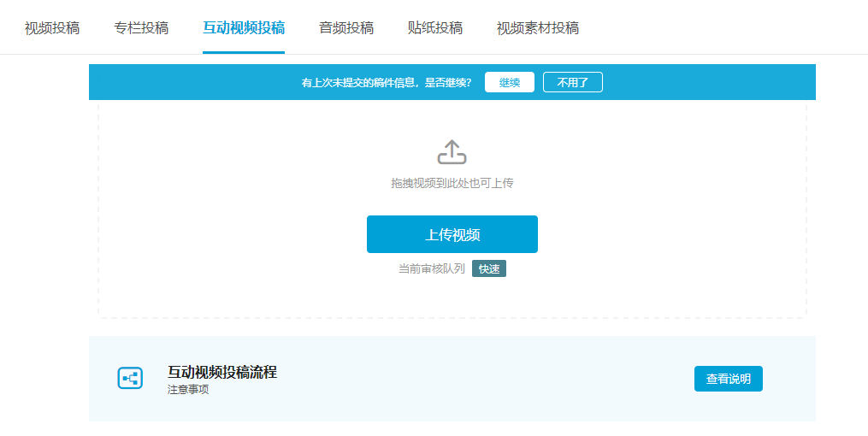868x436 pixels.
Task: Switch to the 视频素材投稿 tab
Action: click(x=538, y=27)
